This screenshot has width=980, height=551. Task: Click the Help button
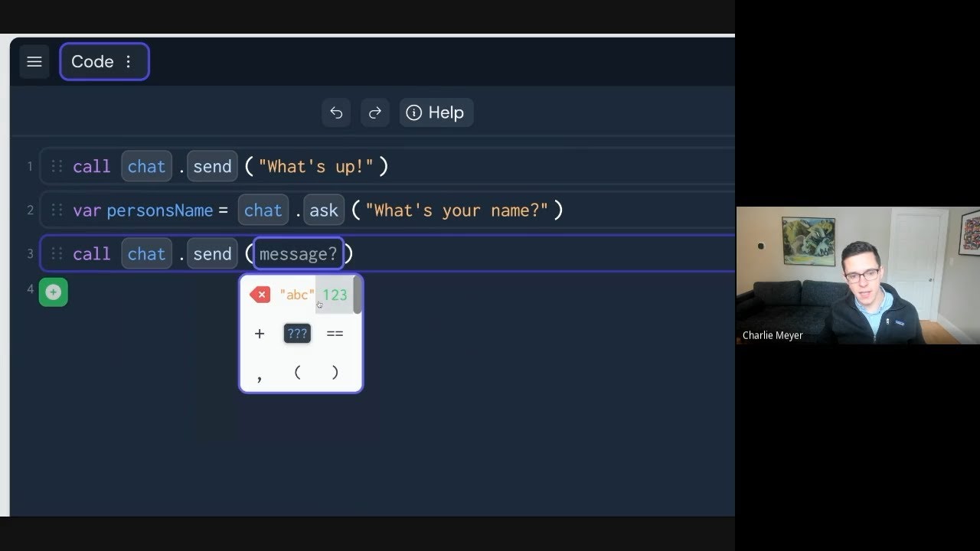436,112
